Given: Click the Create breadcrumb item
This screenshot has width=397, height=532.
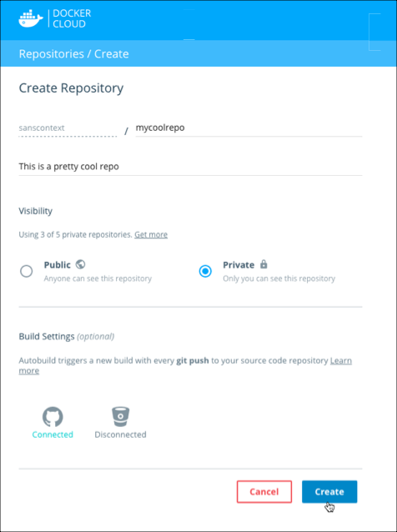Looking at the screenshot, I should [111, 54].
